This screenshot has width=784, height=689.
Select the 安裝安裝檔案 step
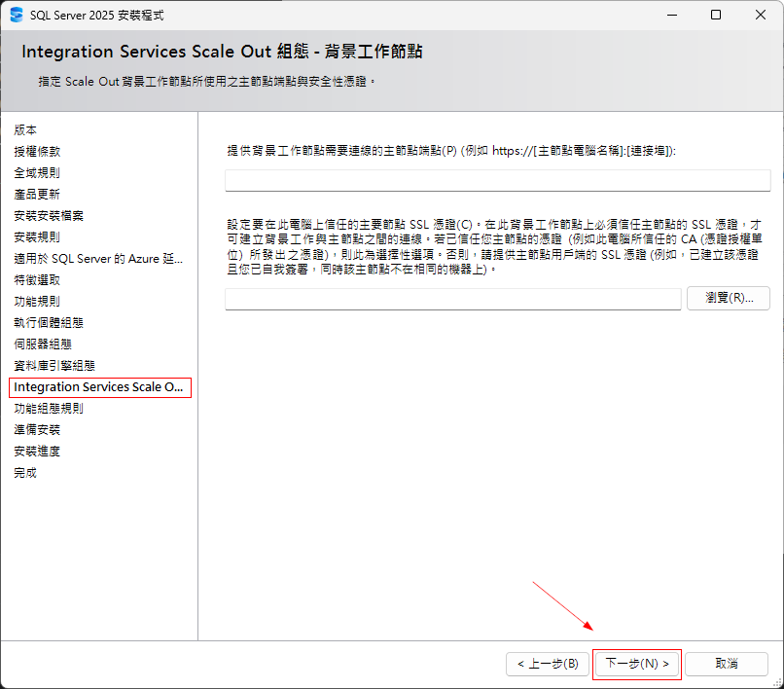tap(49, 216)
